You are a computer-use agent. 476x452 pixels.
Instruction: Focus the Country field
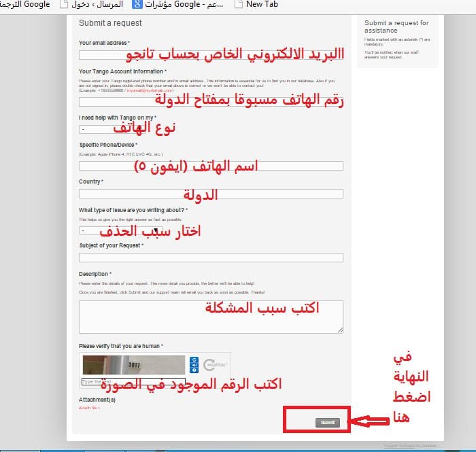211,194
